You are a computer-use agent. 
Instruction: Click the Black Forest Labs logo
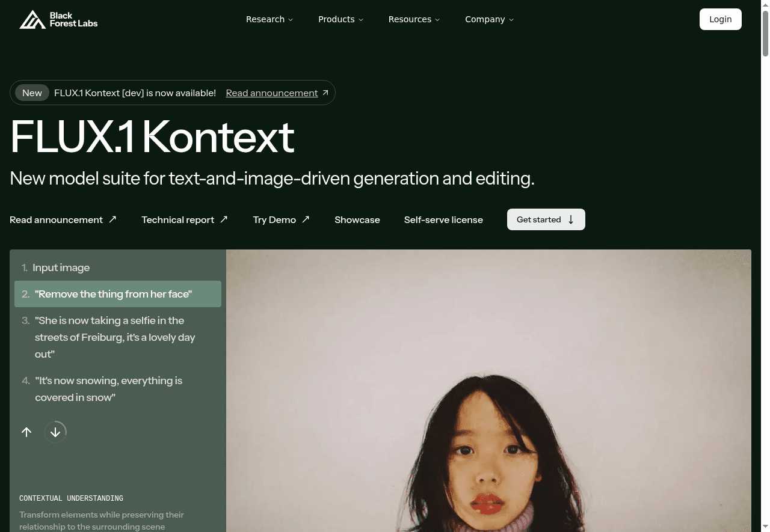(x=58, y=19)
